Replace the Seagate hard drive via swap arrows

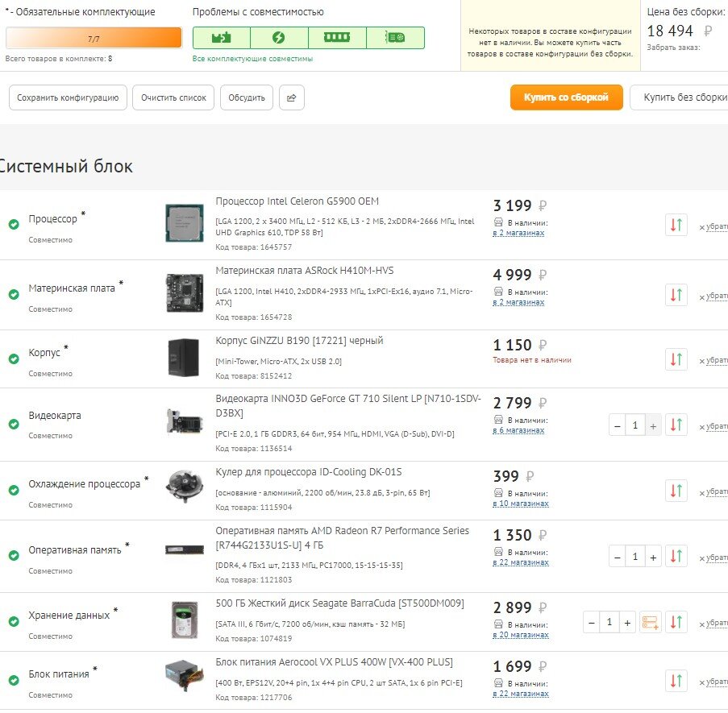click(676, 622)
